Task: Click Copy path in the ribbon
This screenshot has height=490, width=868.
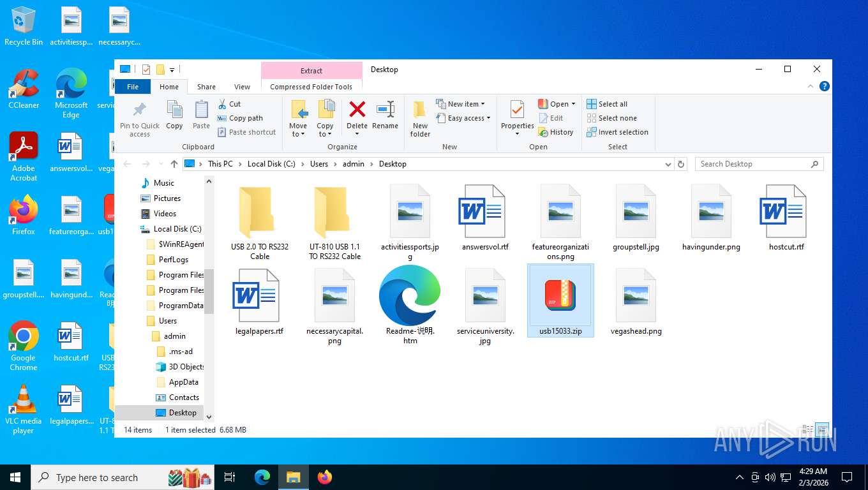Action: [x=240, y=118]
